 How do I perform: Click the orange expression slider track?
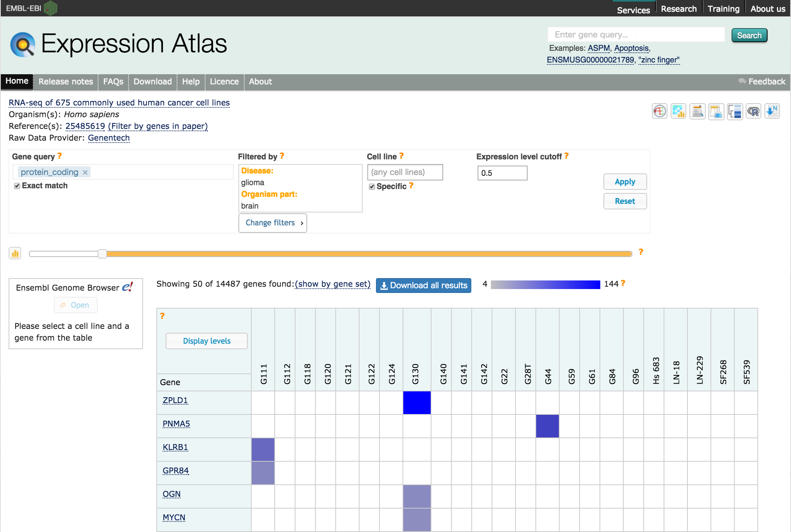pyautogui.click(x=369, y=254)
